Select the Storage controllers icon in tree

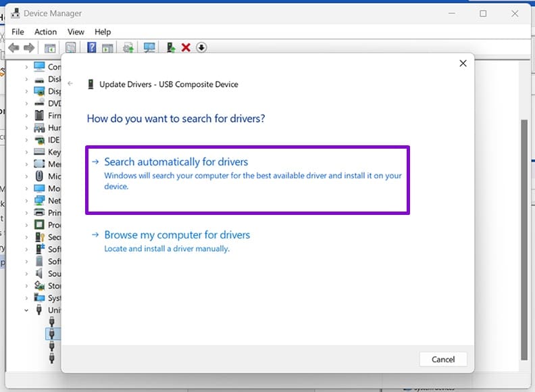tap(39, 285)
